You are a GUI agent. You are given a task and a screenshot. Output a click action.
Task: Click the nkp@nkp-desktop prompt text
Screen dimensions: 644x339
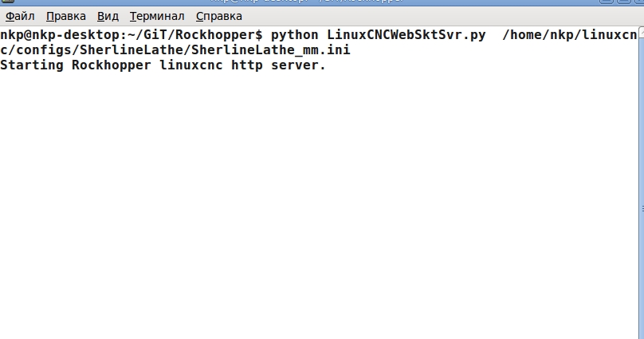click(60, 36)
